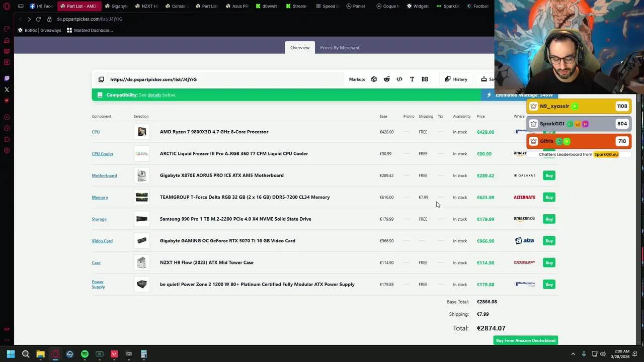Open Marbled Dashboard bookmark
Image resolution: width=644 pixels, height=362 pixels.
90,30
